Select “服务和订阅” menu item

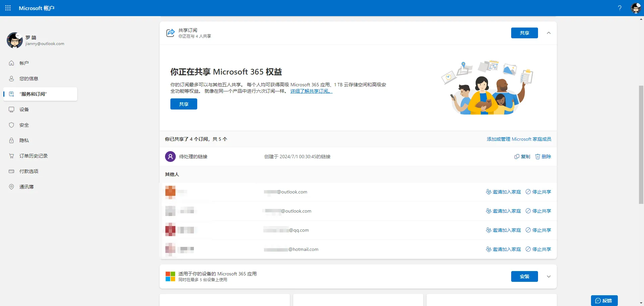40,94
